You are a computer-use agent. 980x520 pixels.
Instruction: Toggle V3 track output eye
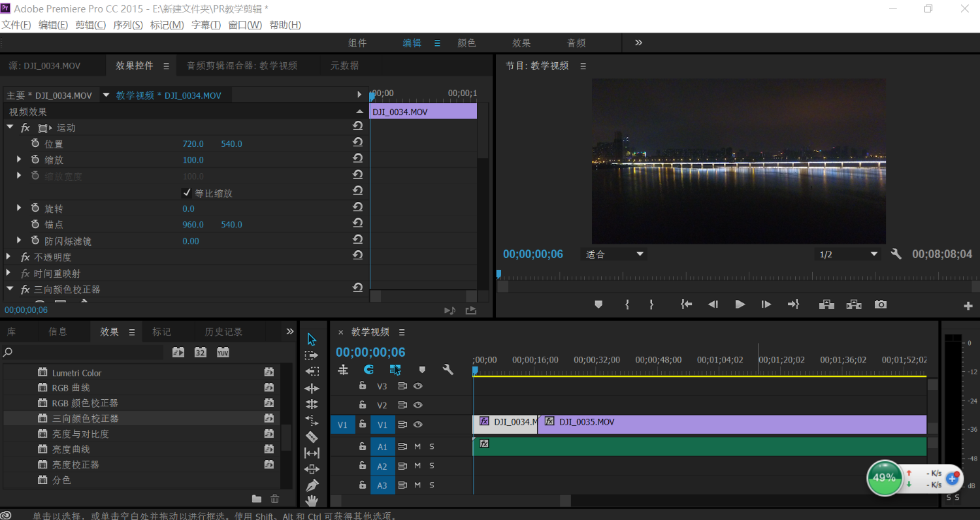[x=418, y=386]
